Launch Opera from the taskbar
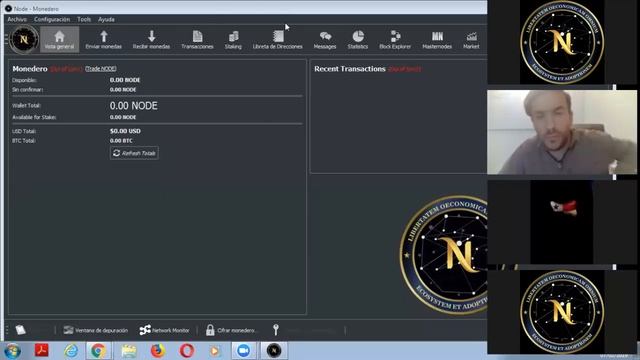The width and height of the screenshot is (640, 360). (187, 351)
